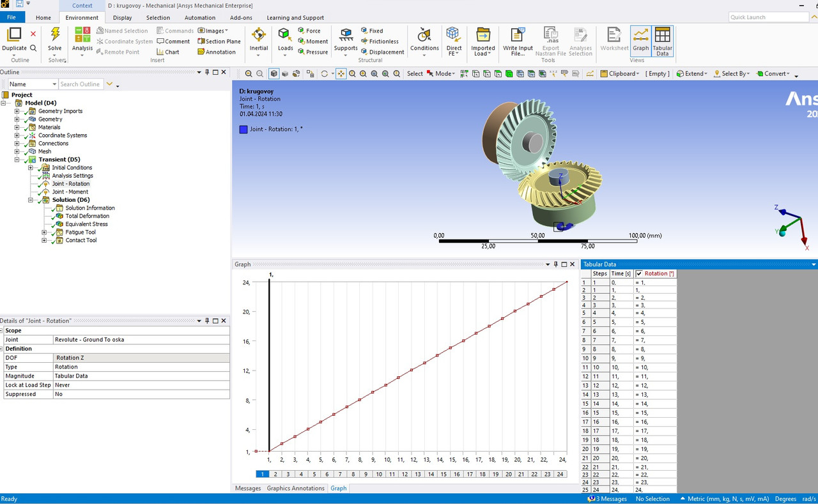This screenshot has height=504, width=818.
Task: Click the Pan tool in the graphics toolbar
Action: click(x=341, y=73)
